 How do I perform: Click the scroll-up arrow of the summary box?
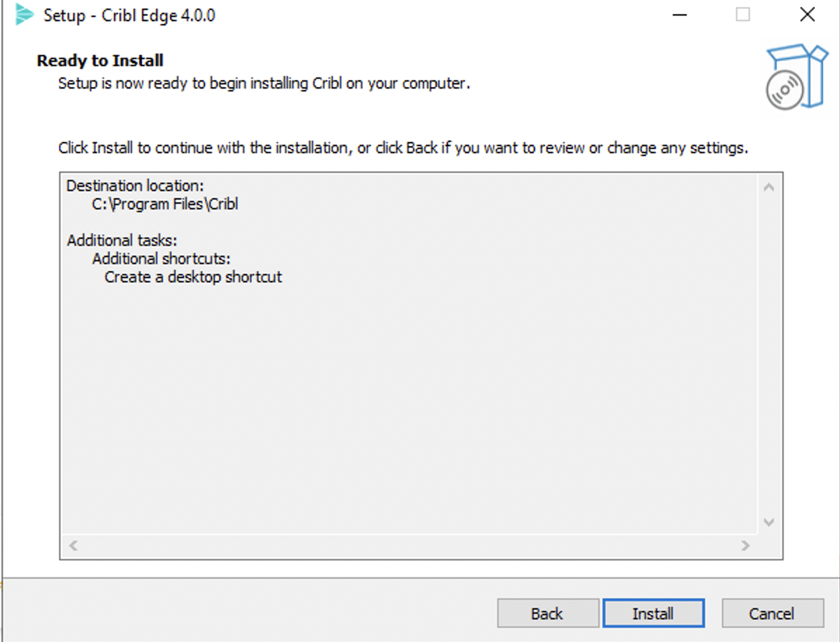[769, 186]
